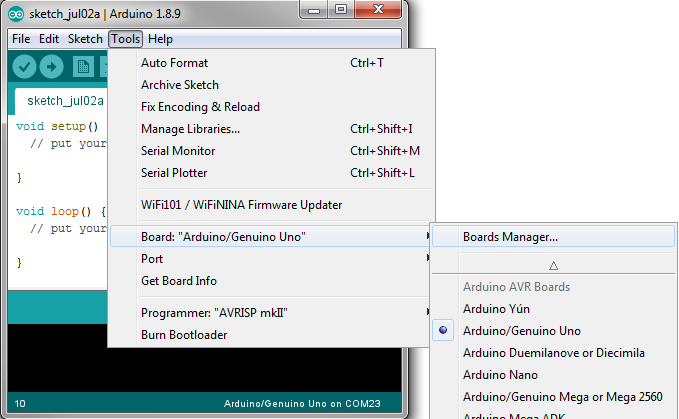Expand Programmer: "AVRISP mkII" submenu
This screenshot has width=679, height=419.
tap(271, 313)
